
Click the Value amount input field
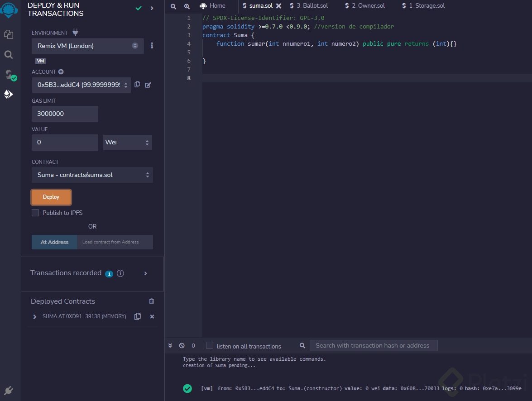[x=65, y=143]
